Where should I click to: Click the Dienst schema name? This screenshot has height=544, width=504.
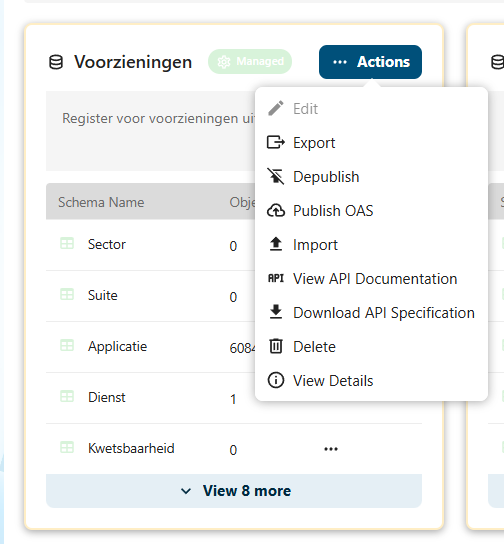point(106,397)
